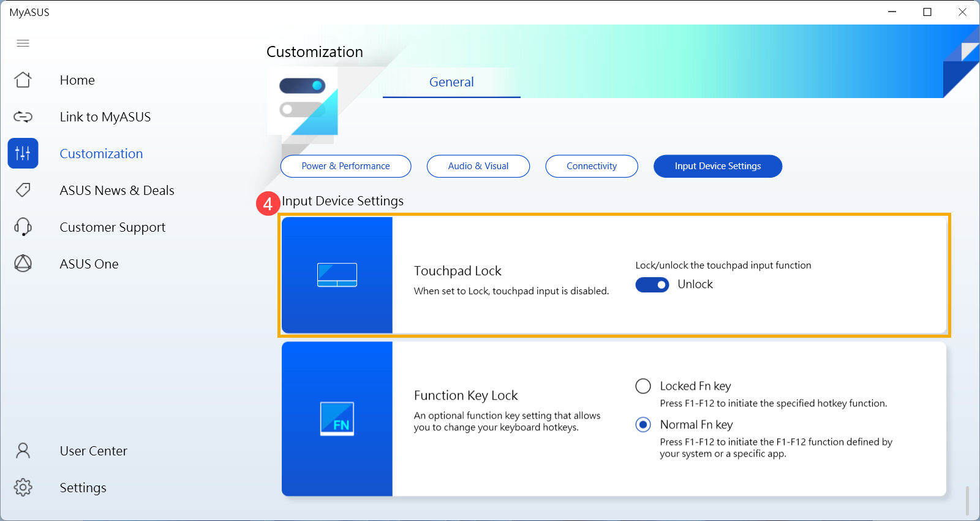This screenshot has width=980, height=521.
Task: Maximize the MyASUS window
Action: (927, 12)
